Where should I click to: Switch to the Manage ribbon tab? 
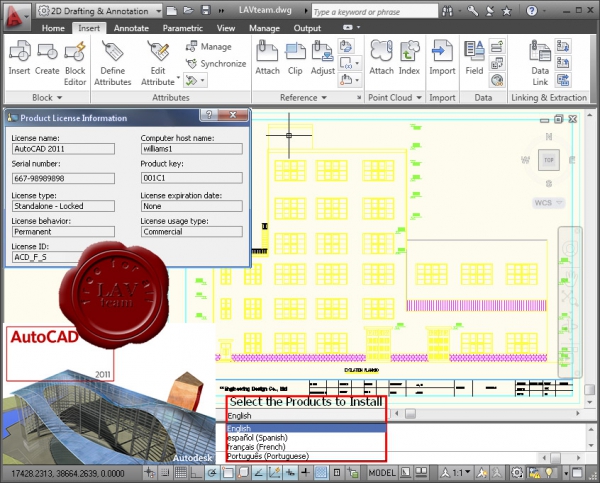pos(264,28)
